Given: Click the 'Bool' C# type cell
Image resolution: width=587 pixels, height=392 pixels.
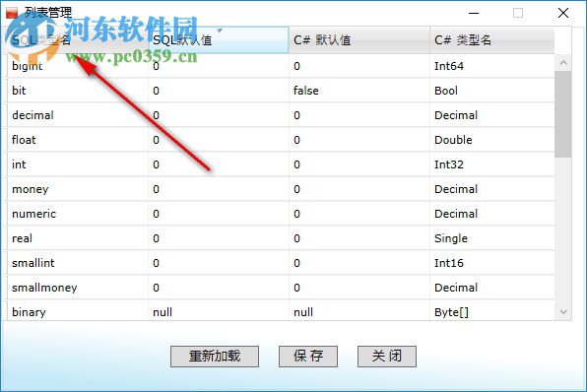Looking at the screenshot, I should [x=491, y=91].
